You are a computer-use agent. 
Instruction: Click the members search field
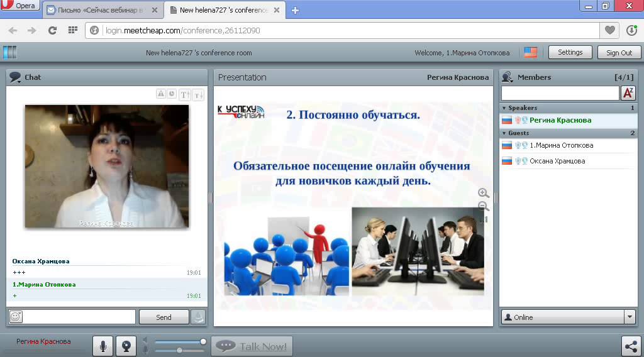pos(560,93)
